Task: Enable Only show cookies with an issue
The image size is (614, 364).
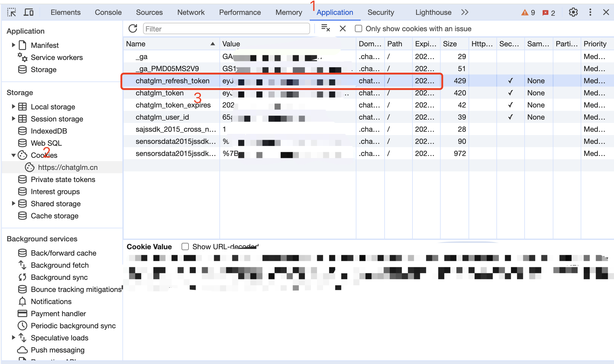Action: [359, 29]
